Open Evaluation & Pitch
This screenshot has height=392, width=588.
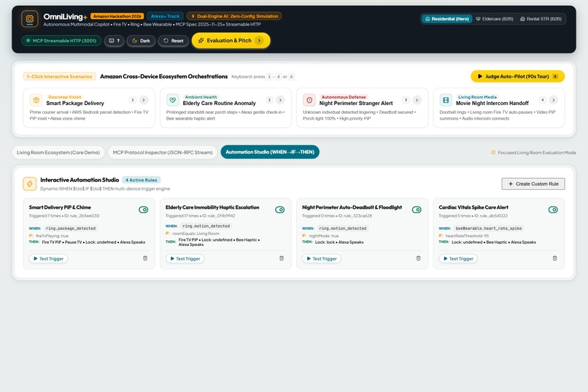point(231,40)
